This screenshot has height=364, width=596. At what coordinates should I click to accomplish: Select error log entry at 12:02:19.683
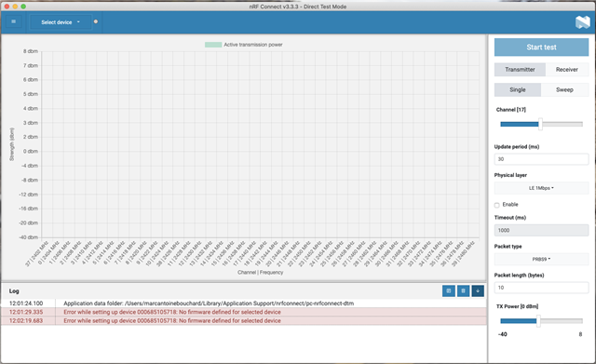[x=244, y=320]
